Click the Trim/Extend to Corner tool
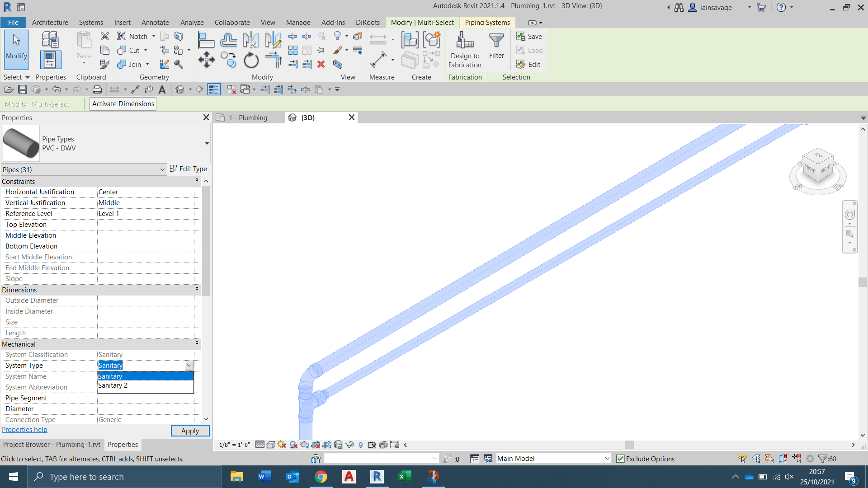 273,60
